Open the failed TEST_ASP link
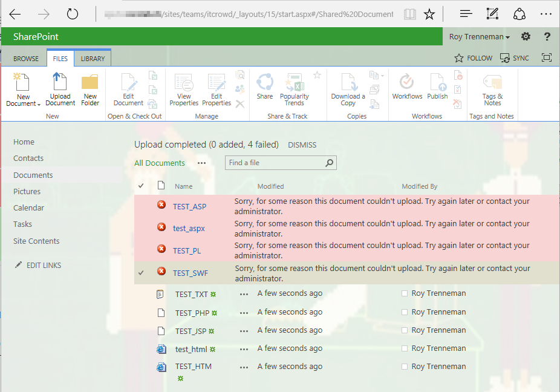The image size is (560, 392). click(189, 207)
